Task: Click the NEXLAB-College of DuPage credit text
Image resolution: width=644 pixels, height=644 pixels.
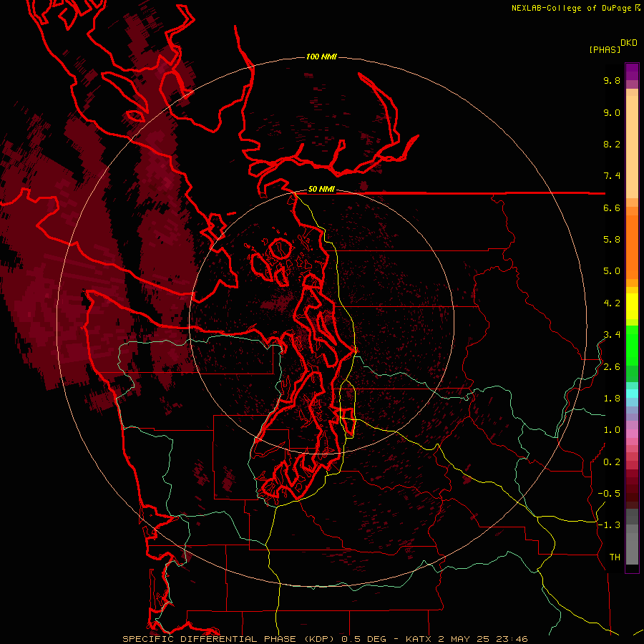Action: pyautogui.click(x=571, y=8)
